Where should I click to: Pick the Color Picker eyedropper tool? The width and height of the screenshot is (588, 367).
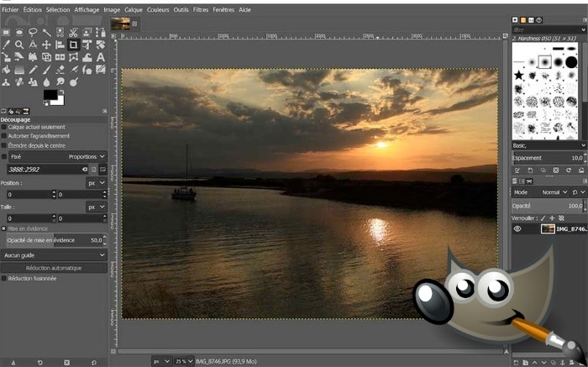(x=6, y=45)
